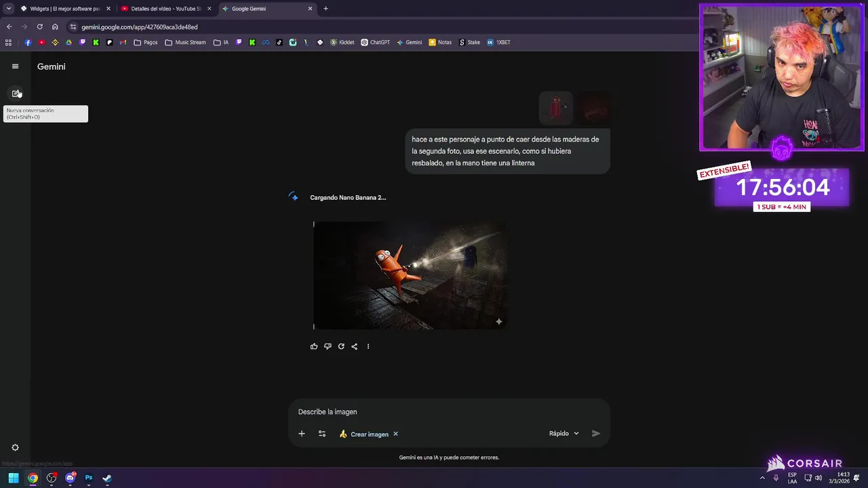Open Photoshop from the taskbar
Screen dimensions: 868x488
click(x=89, y=478)
